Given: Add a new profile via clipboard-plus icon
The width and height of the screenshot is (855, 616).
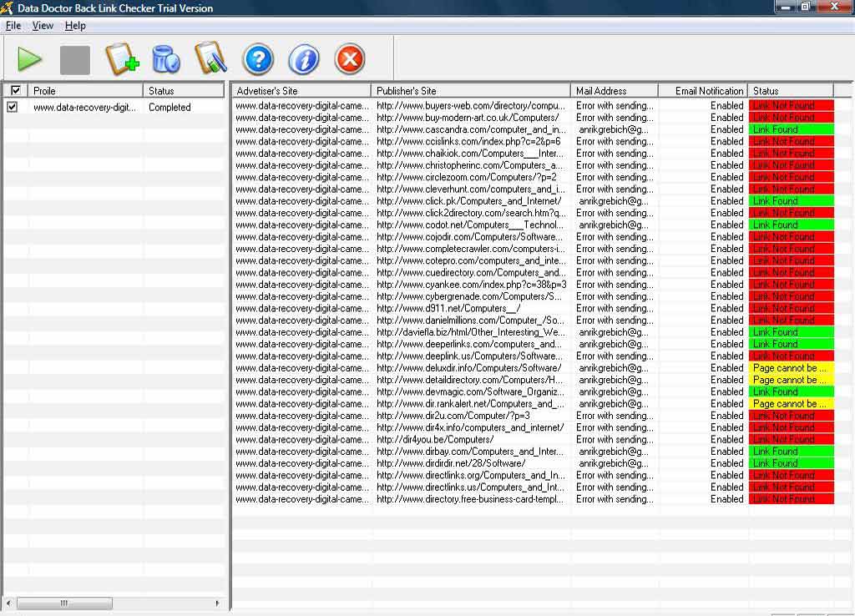Looking at the screenshot, I should click(x=122, y=59).
